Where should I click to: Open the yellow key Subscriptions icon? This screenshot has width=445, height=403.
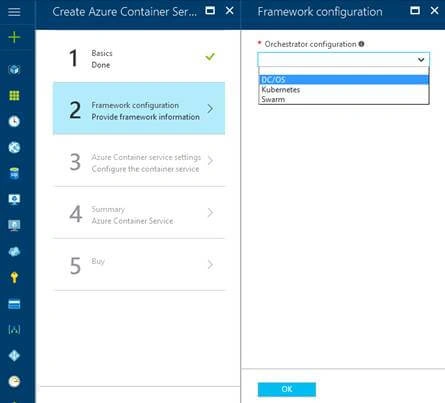pyautogui.click(x=14, y=277)
